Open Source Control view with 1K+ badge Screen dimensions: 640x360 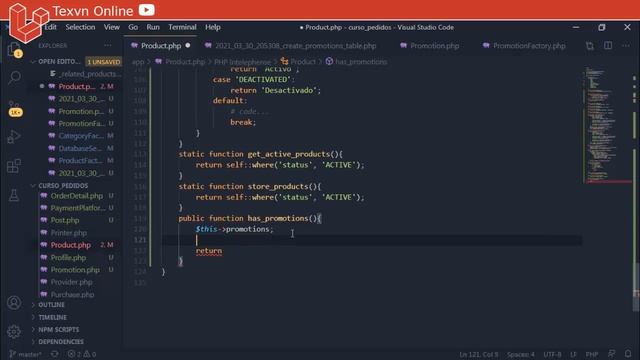(x=15, y=108)
